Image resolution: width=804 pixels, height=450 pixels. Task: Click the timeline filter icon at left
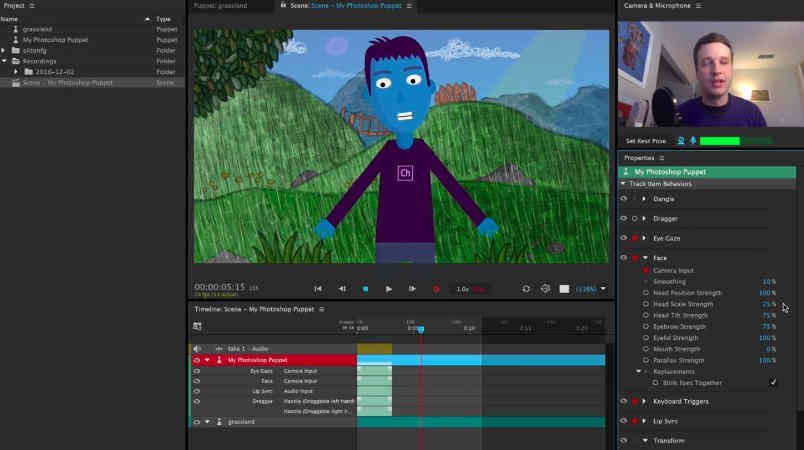pyautogui.click(x=197, y=326)
